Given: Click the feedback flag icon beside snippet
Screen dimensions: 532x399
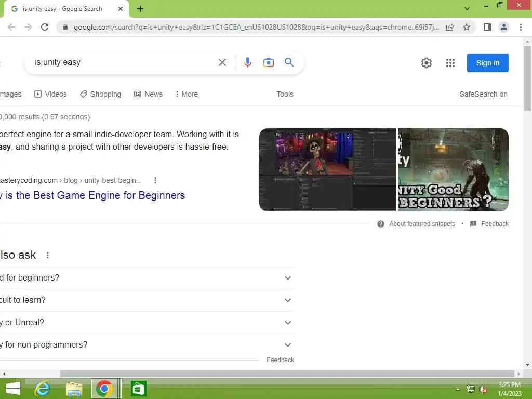Looking at the screenshot, I should pos(473,223).
